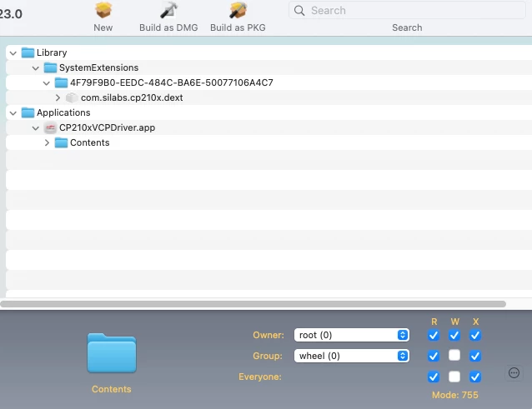Enable Group write permission checkbox

click(x=454, y=355)
